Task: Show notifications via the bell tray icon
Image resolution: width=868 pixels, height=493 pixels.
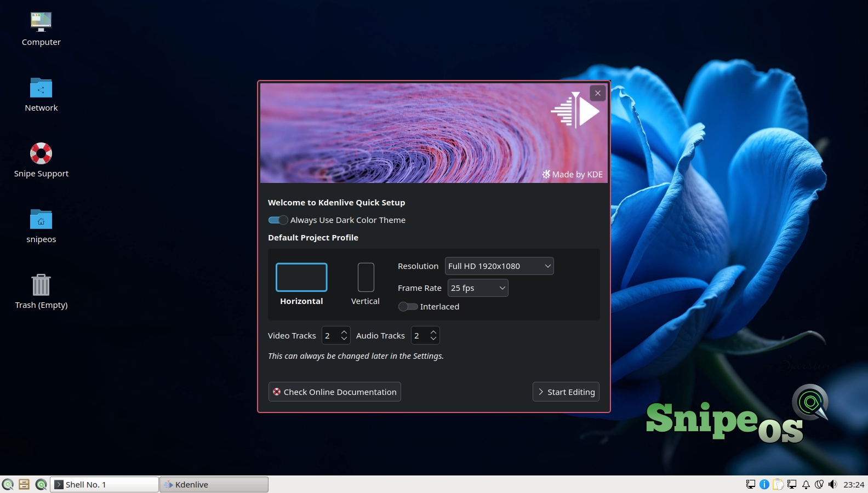Action: click(806, 484)
